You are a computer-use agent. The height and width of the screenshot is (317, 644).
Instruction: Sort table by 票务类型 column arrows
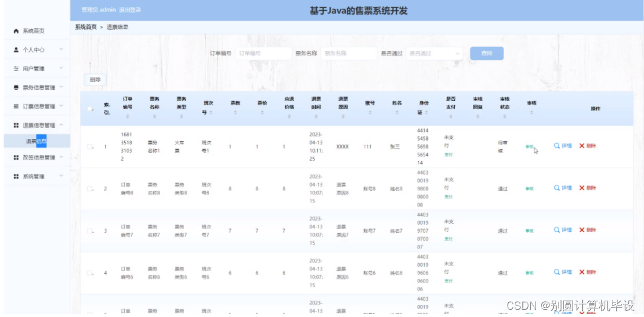coord(182,117)
